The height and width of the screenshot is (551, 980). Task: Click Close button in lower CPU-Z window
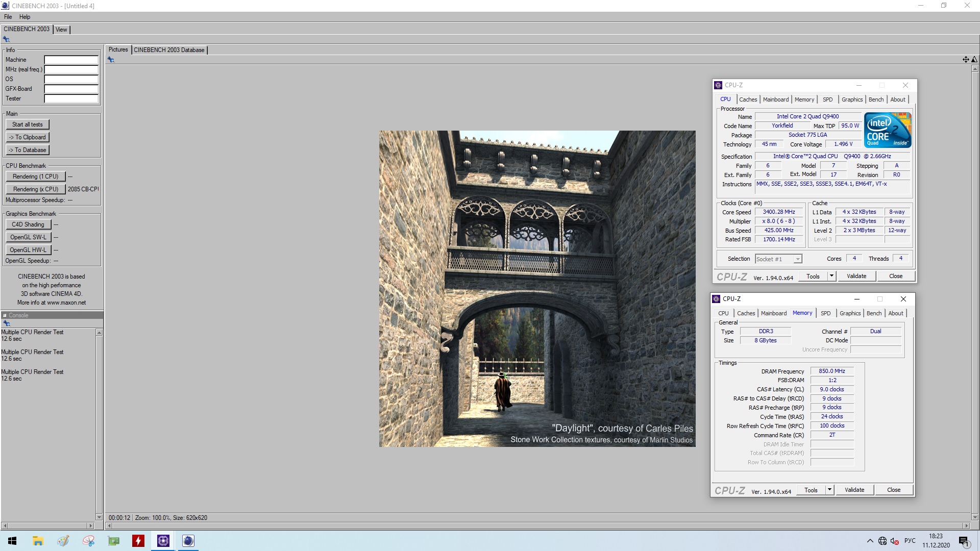(x=894, y=490)
